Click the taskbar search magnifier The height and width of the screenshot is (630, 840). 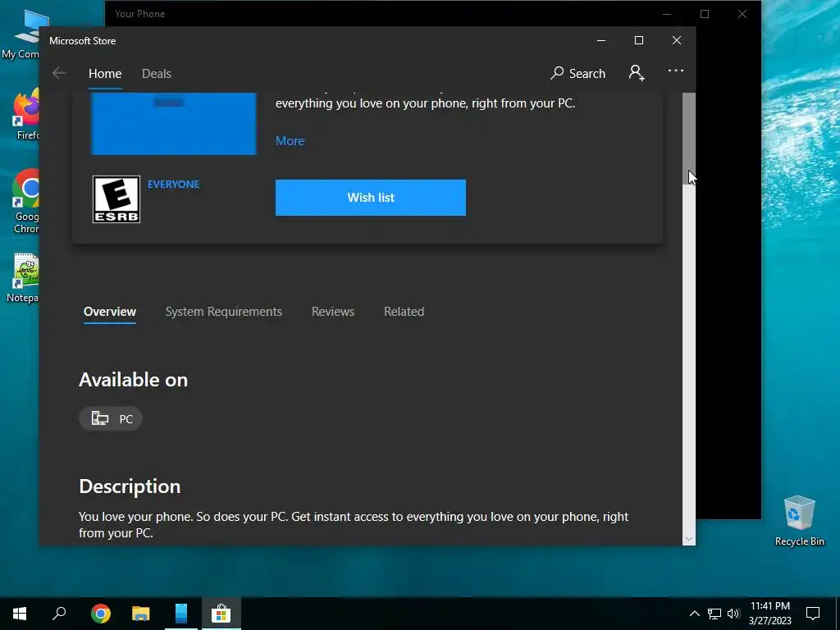pos(59,614)
